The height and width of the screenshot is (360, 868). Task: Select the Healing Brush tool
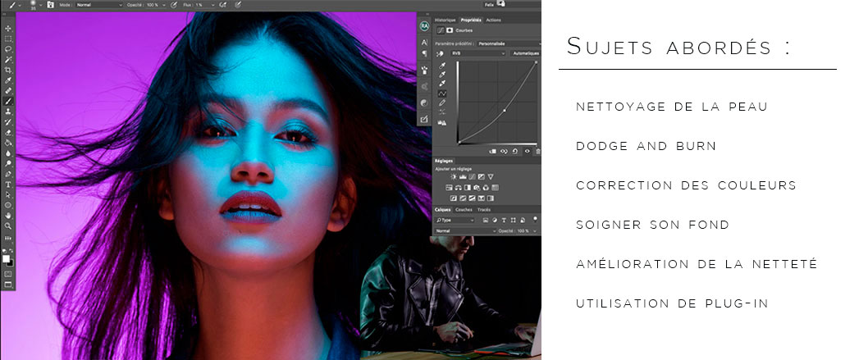click(x=8, y=91)
